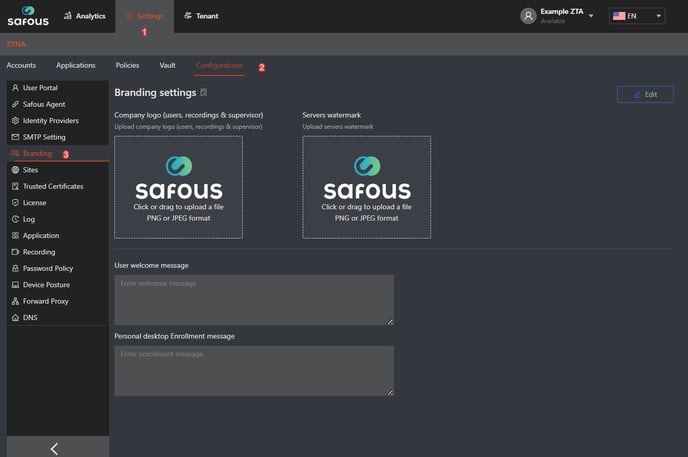This screenshot has width=688, height=457.
Task: Collapse the sidebar with left chevron
Action: pyautogui.click(x=54, y=449)
